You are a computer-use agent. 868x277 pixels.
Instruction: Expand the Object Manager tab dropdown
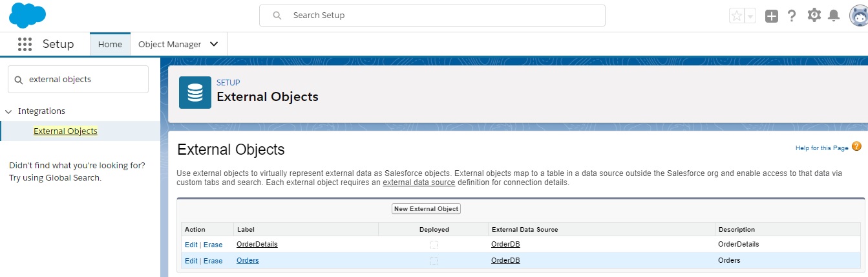click(x=214, y=44)
